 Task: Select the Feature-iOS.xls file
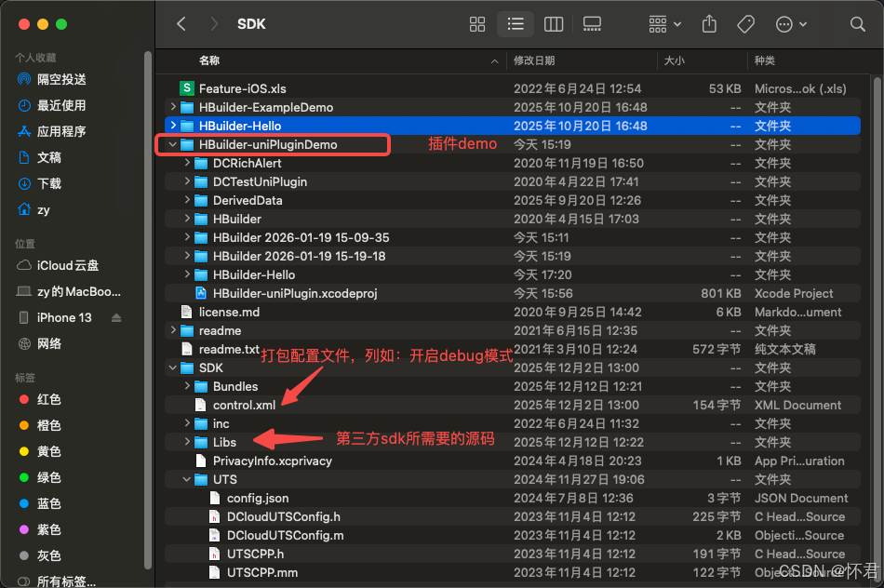tap(513, 88)
